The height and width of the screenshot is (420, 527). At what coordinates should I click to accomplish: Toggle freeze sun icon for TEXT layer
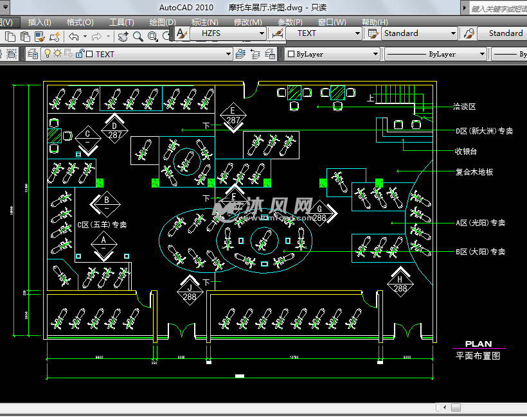(58, 55)
